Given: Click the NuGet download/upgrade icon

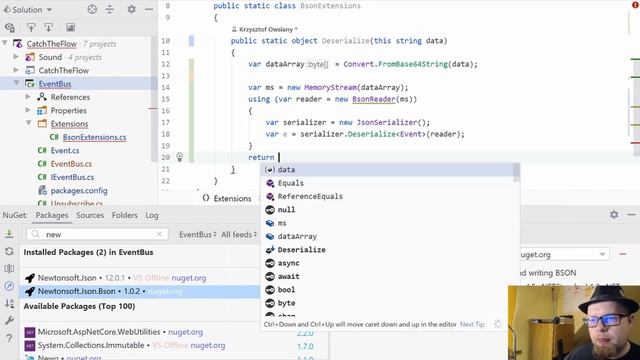Looking at the screenshot, I should click(x=9, y=234).
